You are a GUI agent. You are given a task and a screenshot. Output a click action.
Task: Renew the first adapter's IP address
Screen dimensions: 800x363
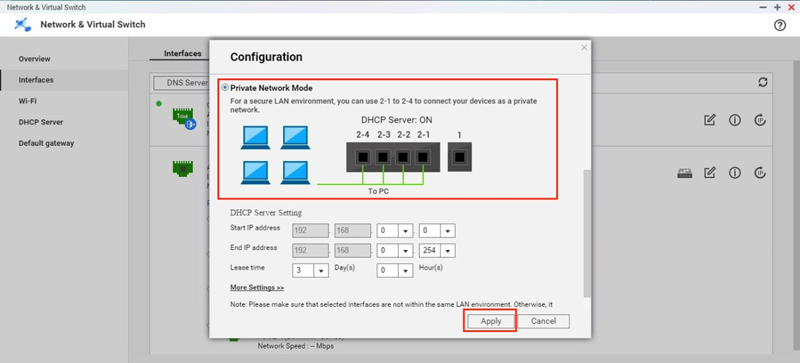[x=760, y=120]
